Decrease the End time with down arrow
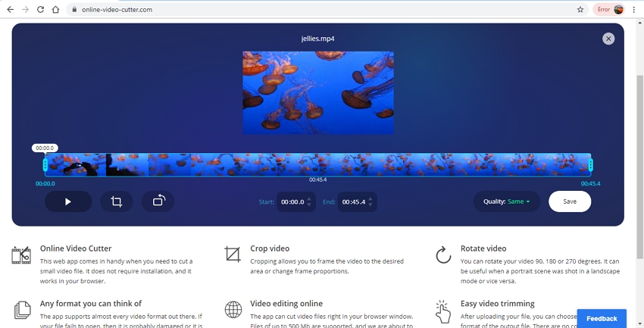The image size is (644, 328). coord(370,206)
